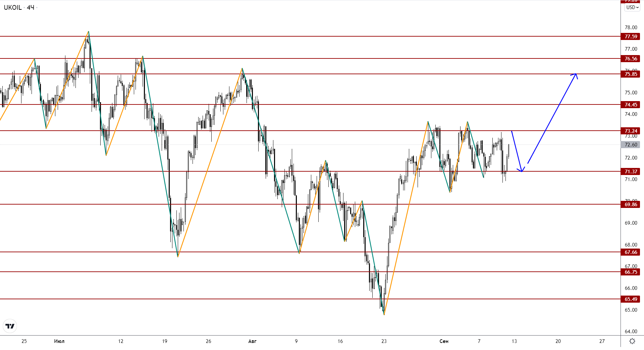Click the 4Ч timeframe label
The height and width of the screenshot is (350, 644).
tap(31, 7)
